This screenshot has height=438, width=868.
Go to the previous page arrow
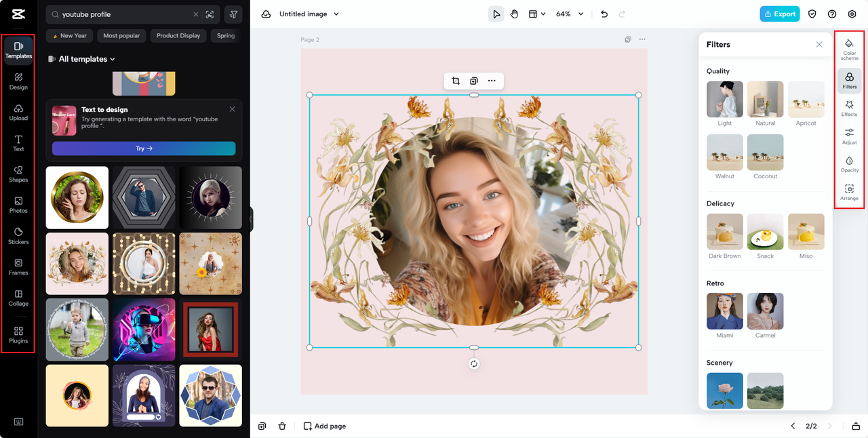[793, 426]
